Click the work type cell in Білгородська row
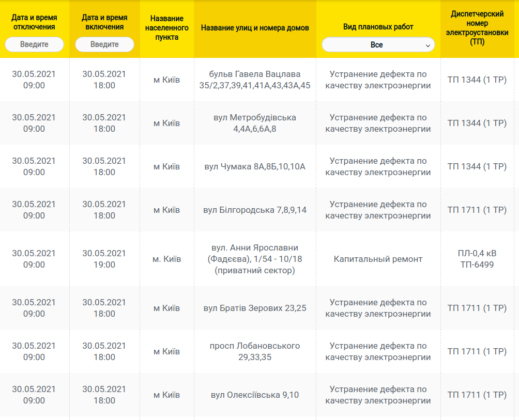This screenshot has width=519, height=420. click(378, 210)
